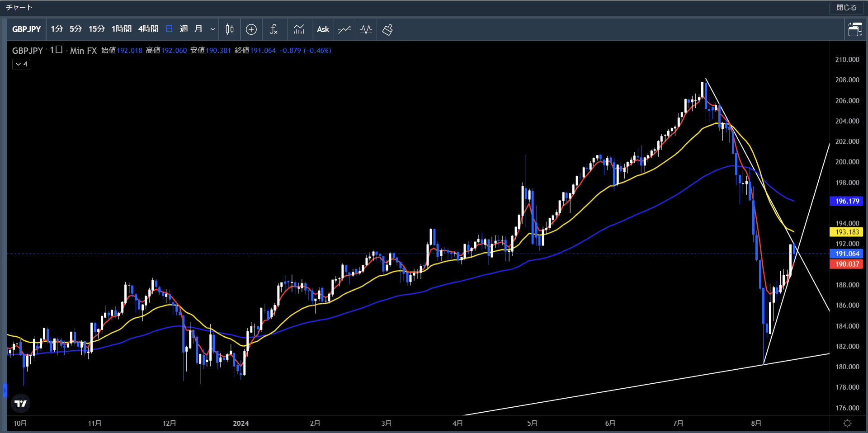Open the GBPJPY symbol selector
Image resolution: width=868 pixels, height=433 pixels.
(26, 29)
